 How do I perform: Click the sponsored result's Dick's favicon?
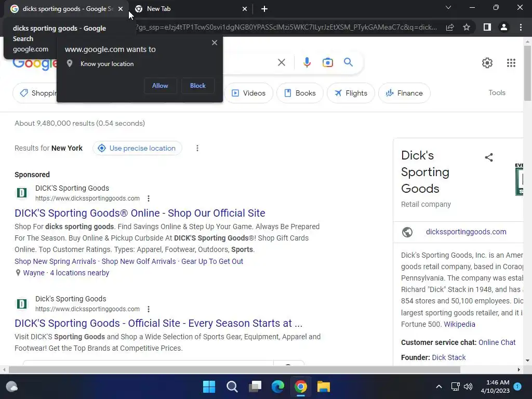pyautogui.click(x=22, y=193)
